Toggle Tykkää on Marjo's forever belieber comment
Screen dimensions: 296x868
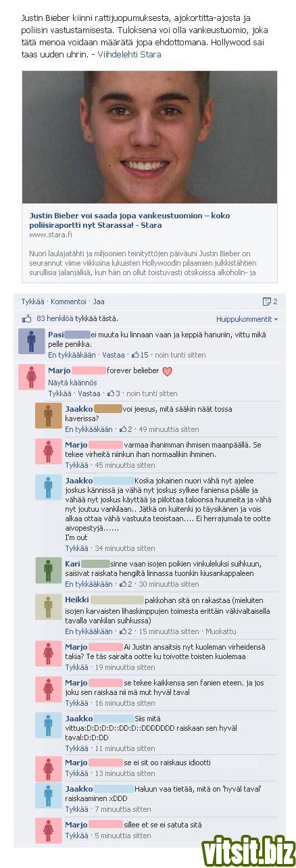(x=59, y=393)
